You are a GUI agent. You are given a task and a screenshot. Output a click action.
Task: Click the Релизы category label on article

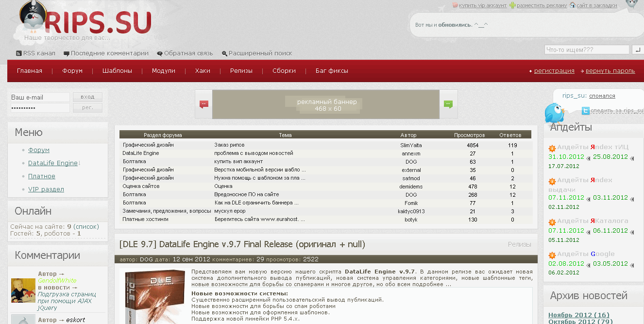tap(520, 244)
